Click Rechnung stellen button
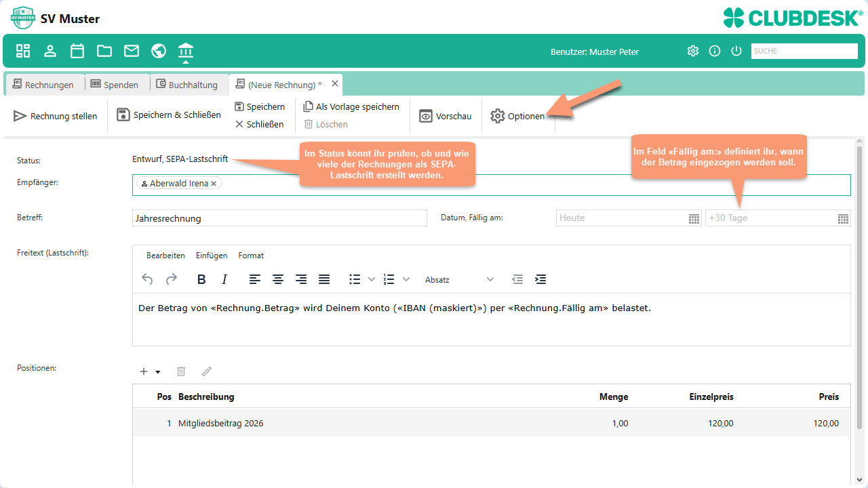868x488 pixels. [x=56, y=116]
